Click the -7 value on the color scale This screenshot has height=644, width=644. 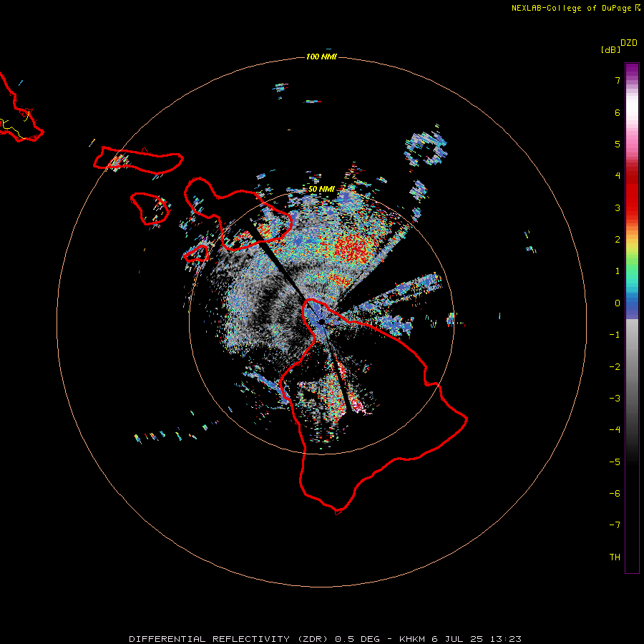615,525
